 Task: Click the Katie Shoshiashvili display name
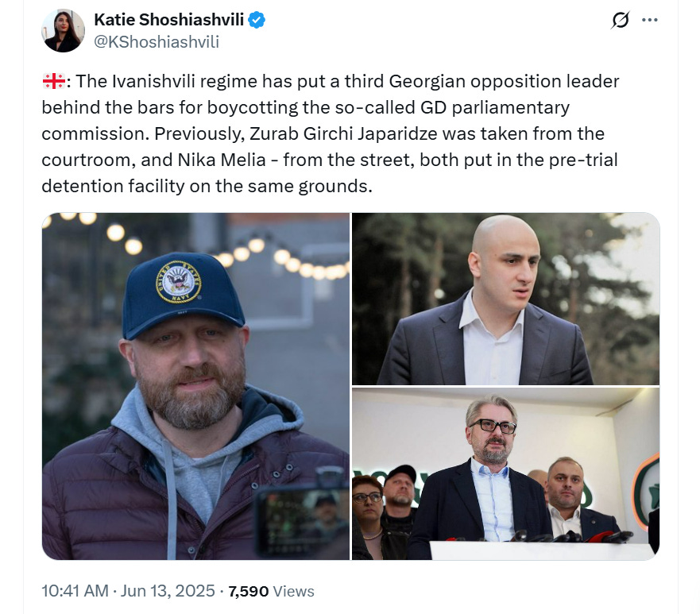(168, 20)
